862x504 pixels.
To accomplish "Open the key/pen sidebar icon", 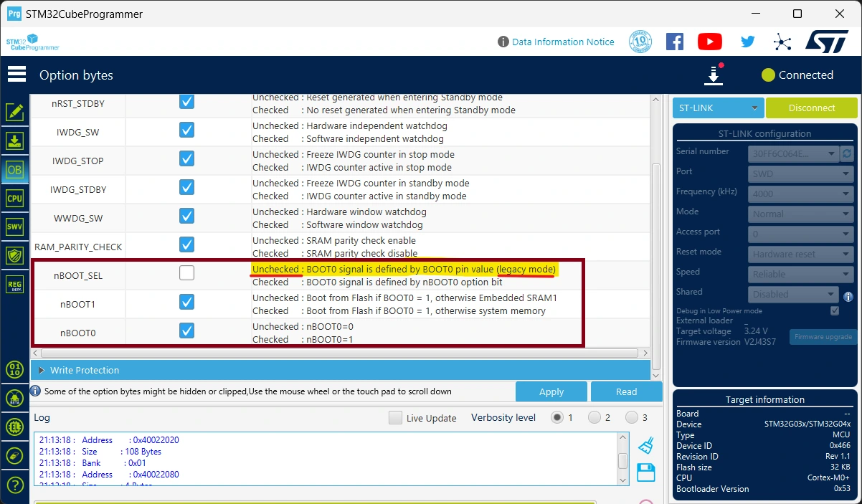I will (x=15, y=456).
